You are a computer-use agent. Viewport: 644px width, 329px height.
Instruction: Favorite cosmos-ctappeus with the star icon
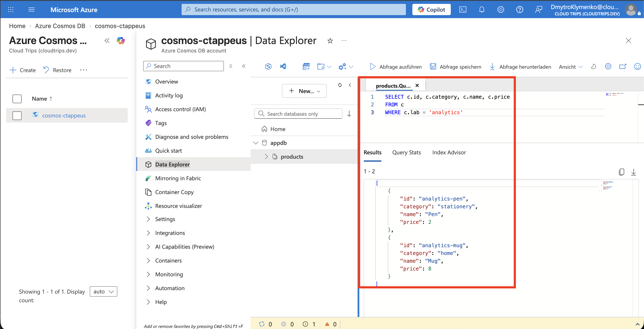point(330,41)
